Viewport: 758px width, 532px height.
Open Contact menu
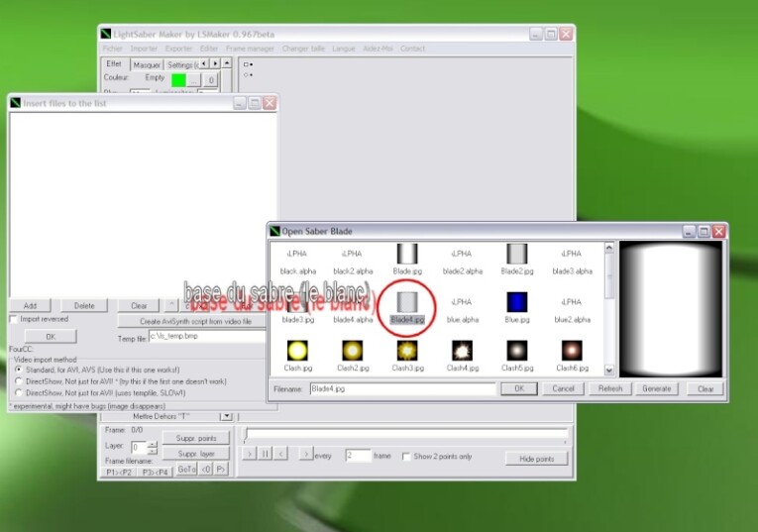click(412, 49)
